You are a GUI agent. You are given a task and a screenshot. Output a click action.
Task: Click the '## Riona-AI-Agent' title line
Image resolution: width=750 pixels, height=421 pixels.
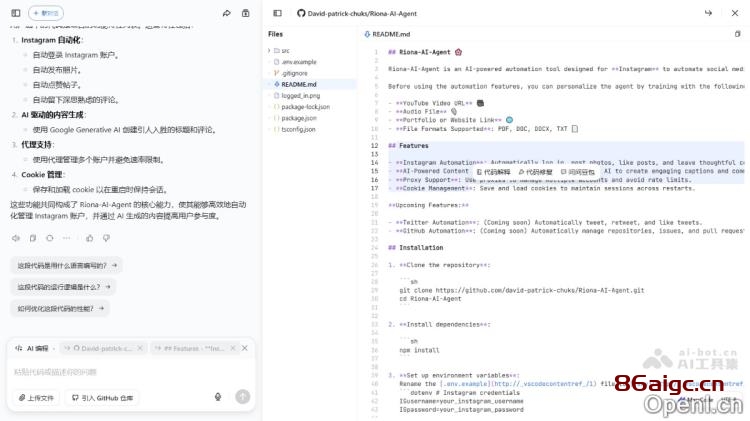point(425,52)
